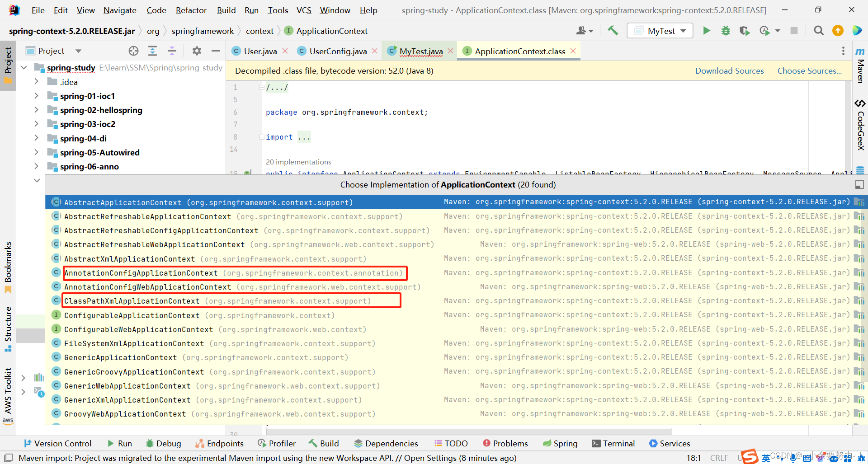This screenshot has height=464, width=868.
Task: Open the user account dropdown icon
Action: coord(585,31)
